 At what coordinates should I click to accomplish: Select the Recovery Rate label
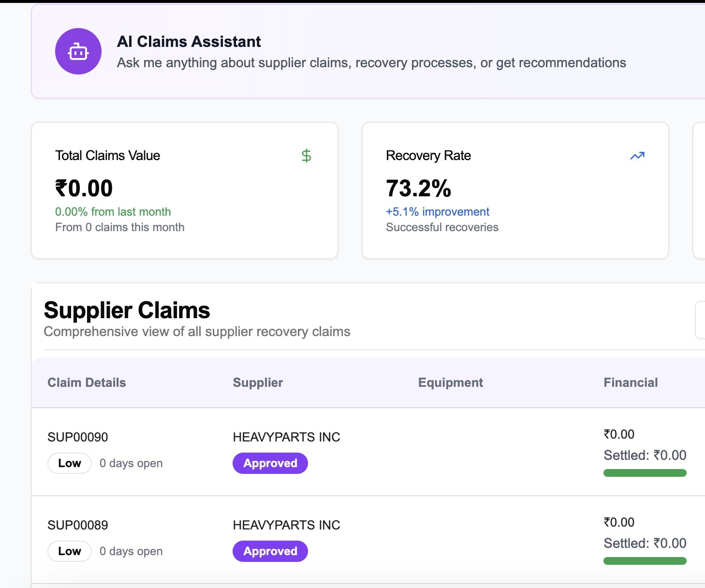click(x=428, y=156)
